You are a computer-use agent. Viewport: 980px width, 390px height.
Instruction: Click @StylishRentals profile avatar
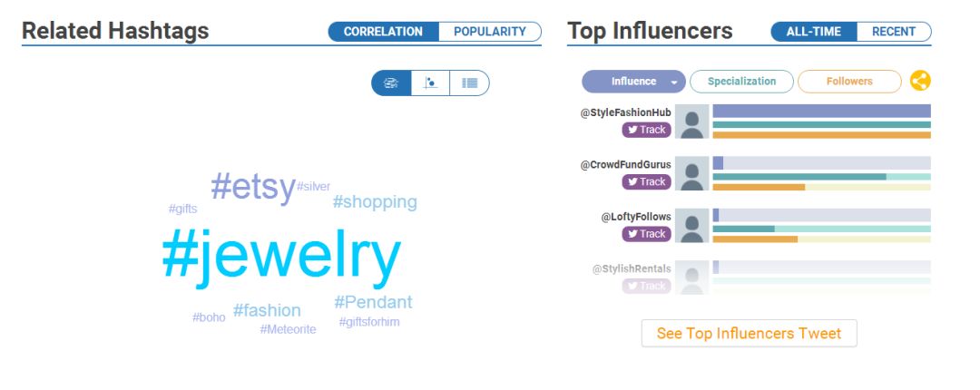[x=692, y=278]
